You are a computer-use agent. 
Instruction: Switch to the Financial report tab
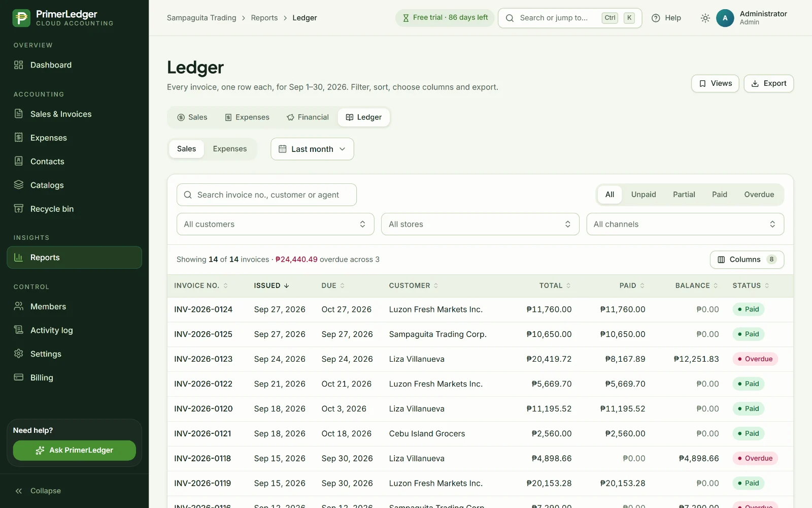point(308,117)
